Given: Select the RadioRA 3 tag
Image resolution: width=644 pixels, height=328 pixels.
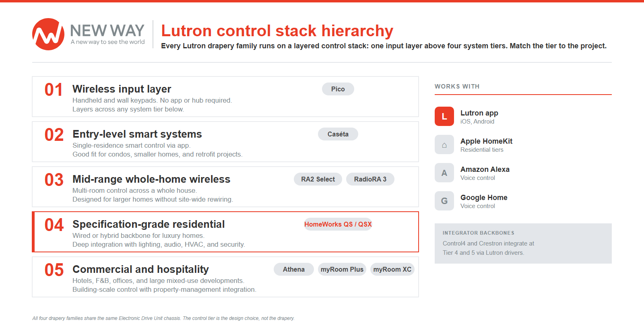Looking at the screenshot, I should (x=370, y=179).
